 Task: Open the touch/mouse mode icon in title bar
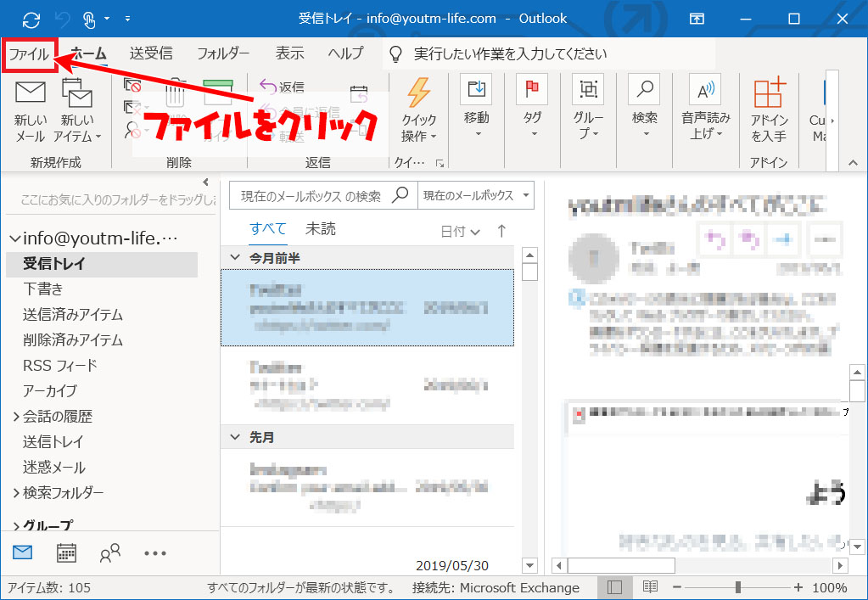click(88, 20)
